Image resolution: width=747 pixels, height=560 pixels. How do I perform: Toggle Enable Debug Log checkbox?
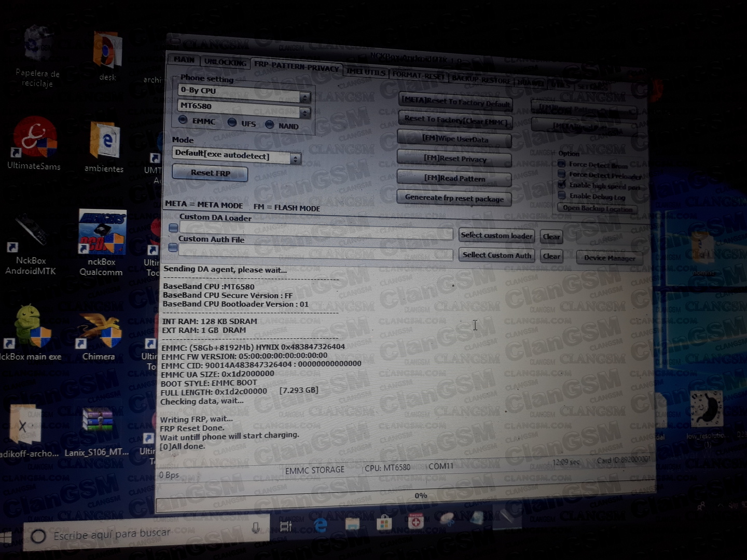point(562,195)
